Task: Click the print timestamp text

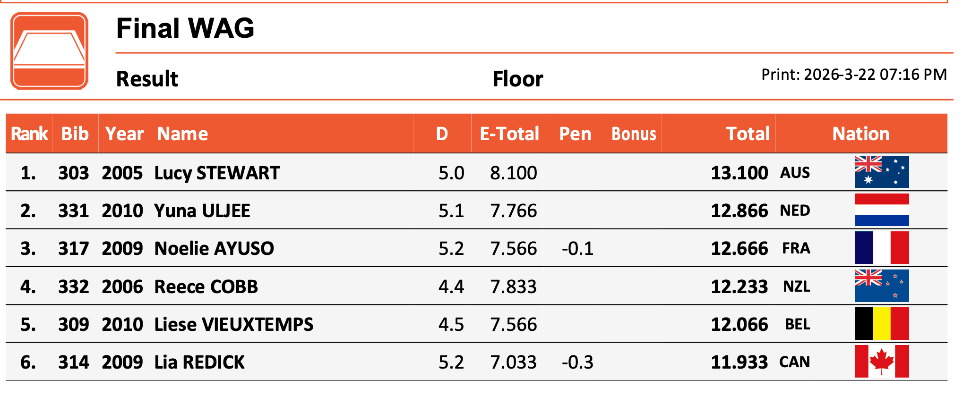Action: point(854,75)
